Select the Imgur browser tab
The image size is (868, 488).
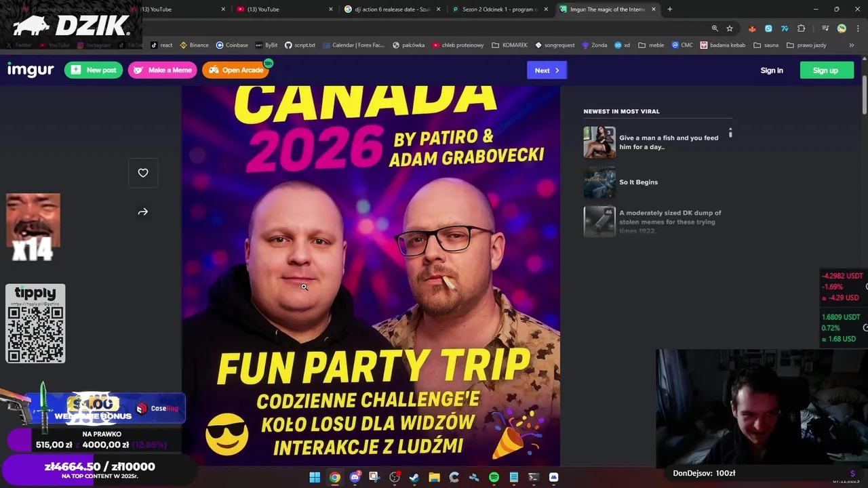tap(608, 9)
